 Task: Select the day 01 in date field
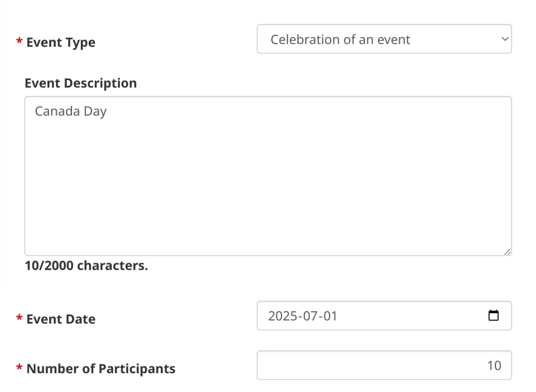(x=329, y=316)
